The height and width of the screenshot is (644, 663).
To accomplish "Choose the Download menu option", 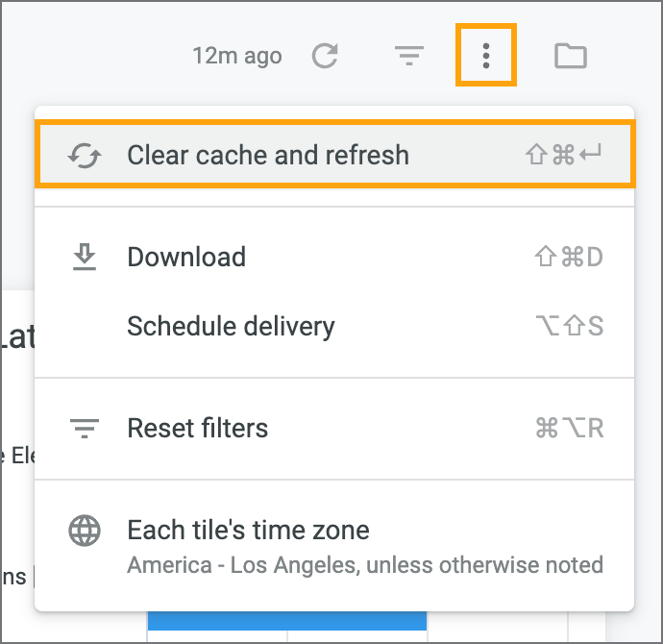I will [186, 258].
